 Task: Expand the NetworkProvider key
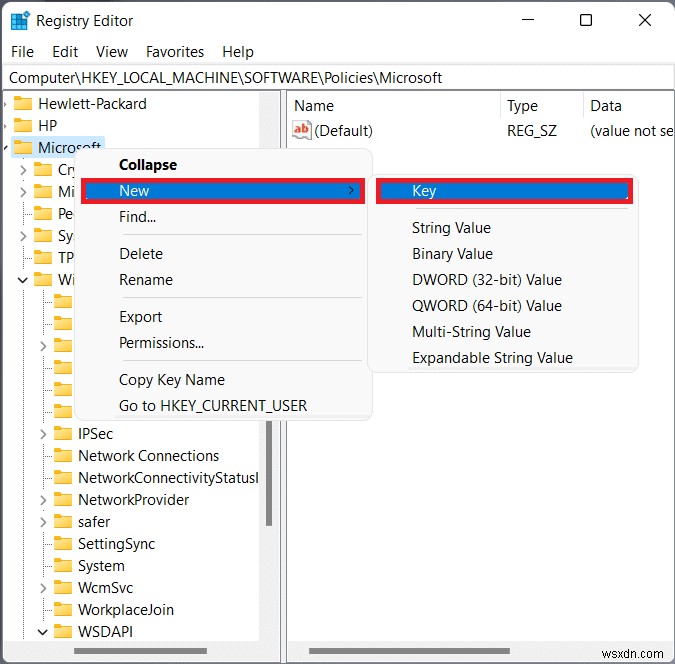click(43, 500)
